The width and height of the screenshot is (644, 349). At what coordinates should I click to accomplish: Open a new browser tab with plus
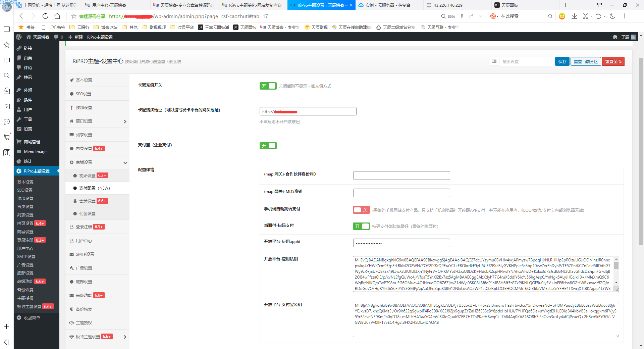[566, 5]
